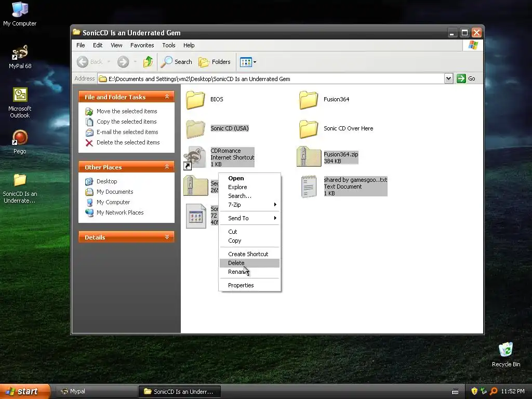
Task: Choose Explore in context menu
Action: click(249, 187)
